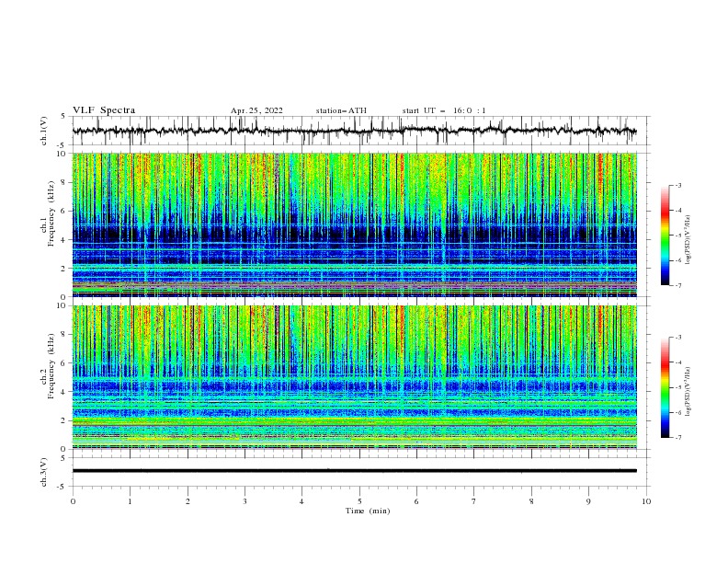This screenshot has width=728, height=563.
Task: Click the ch.2 spectrogram plot
Action: click(354, 377)
